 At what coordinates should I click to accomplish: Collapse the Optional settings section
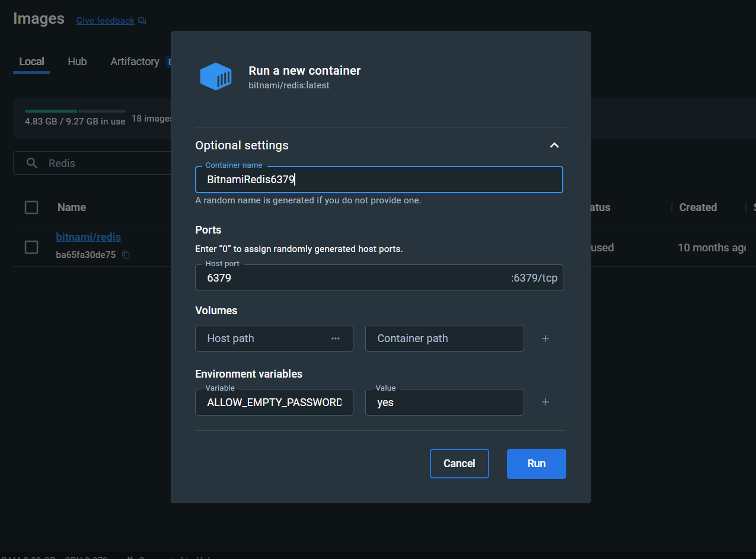tap(554, 145)
